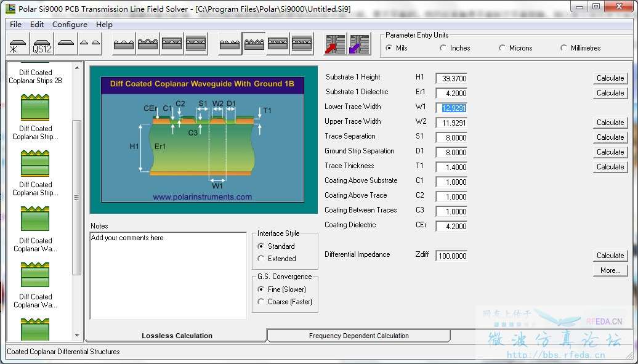This screenshot has width=638, height=364.
Task: Click the pressed coated coplanar toolbar icon
Action: point(254,44)
